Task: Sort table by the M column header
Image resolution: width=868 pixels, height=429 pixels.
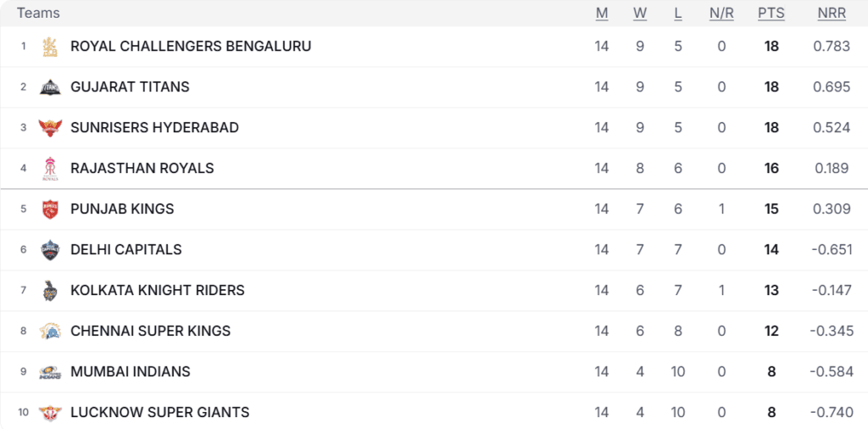Action: 602,14
